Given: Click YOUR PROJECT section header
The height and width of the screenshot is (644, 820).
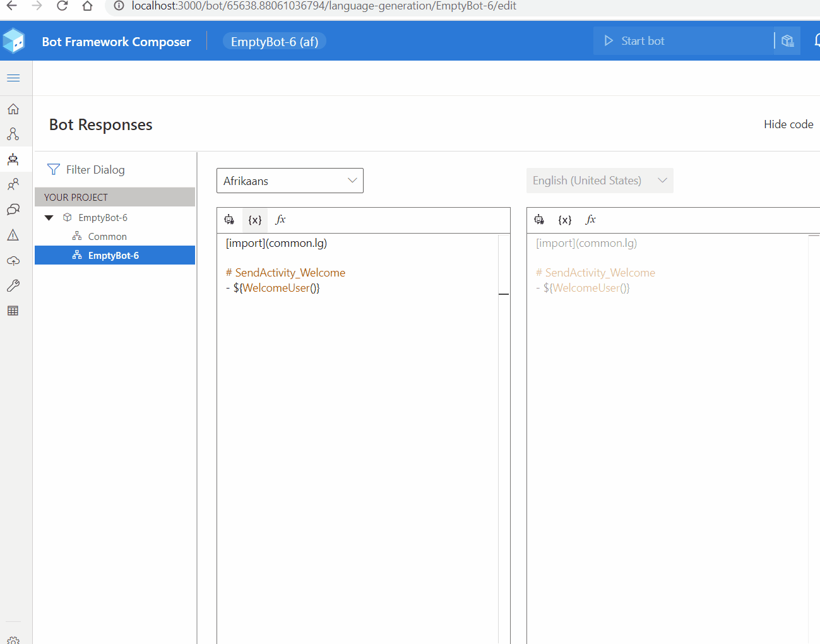Looking at the screenshot, I should [x=115, y=197].
